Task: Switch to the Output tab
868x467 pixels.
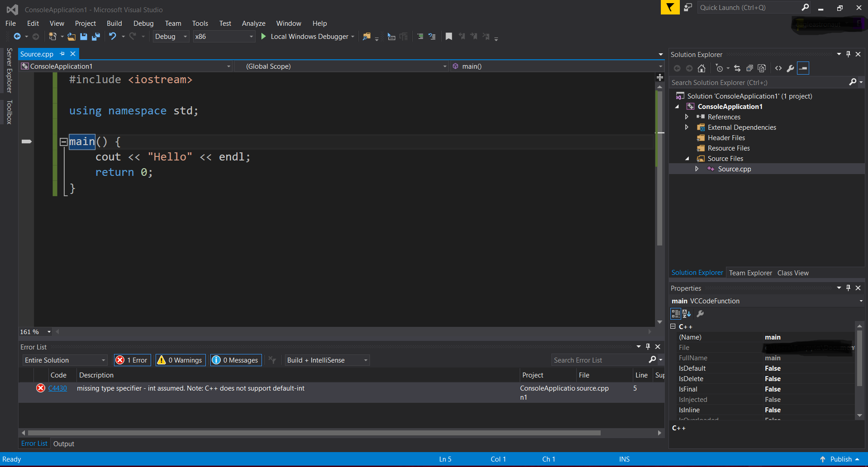Action: click(64, 444)
